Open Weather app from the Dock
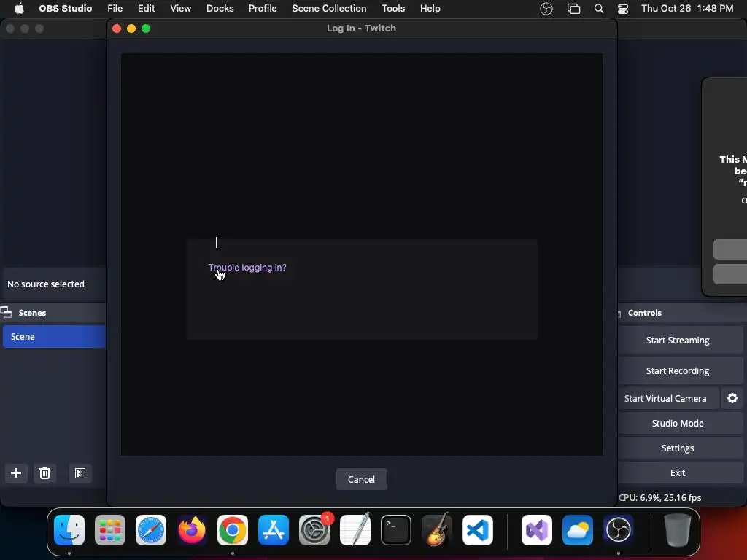 (578, 530)
